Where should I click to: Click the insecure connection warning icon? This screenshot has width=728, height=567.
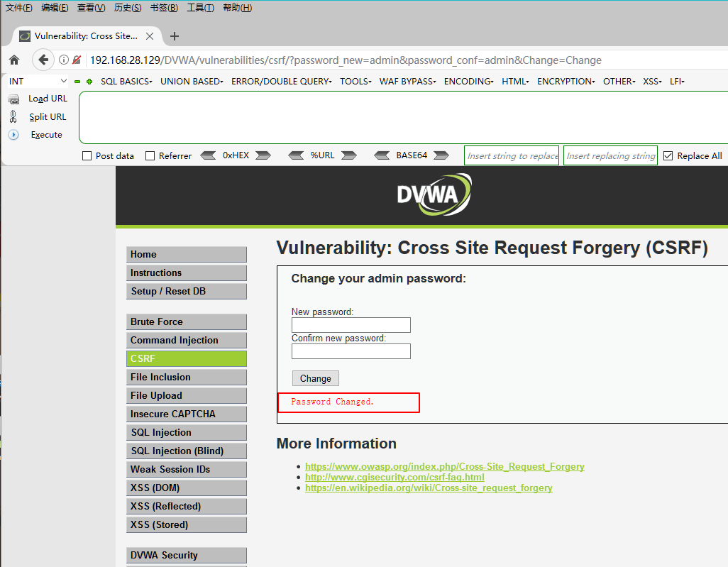coord(77,60)
